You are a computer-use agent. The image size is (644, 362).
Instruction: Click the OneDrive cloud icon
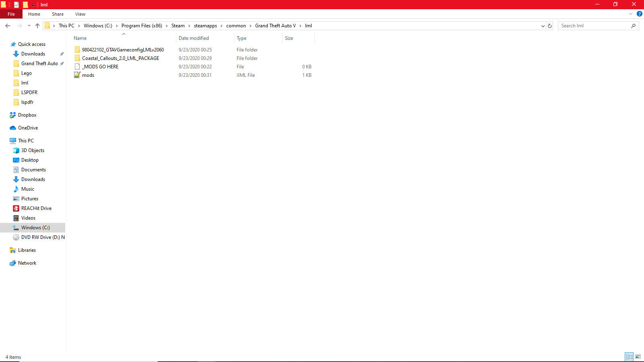13,128
